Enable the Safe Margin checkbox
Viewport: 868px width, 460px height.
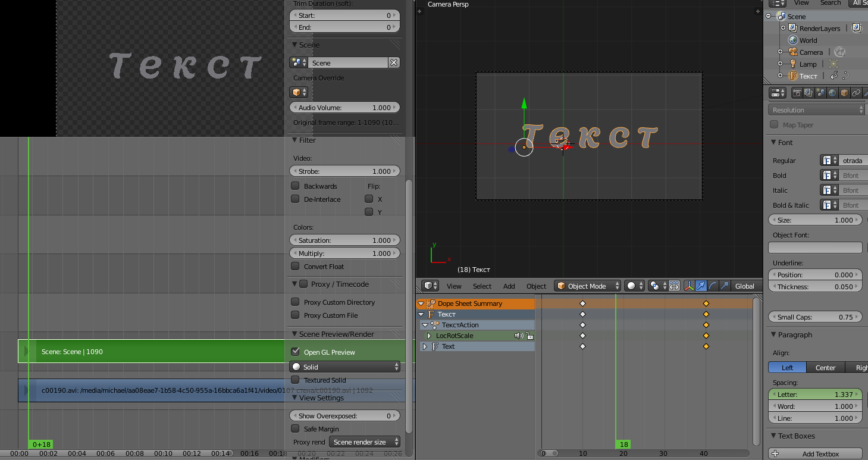pyautogui.click(x=295, y=428)
